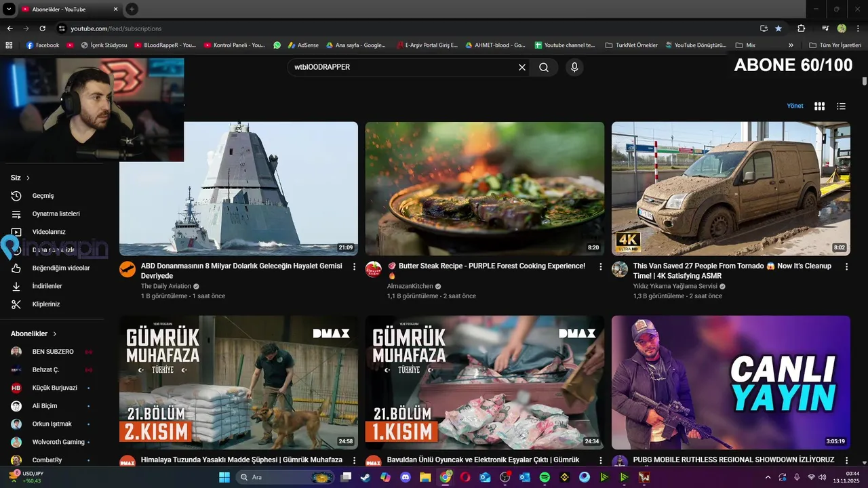The width and height of the screenshot is (868, 488).
Task: Open Tüm Yer İşaretleri bookmarks folder
Action: (835, 45)
